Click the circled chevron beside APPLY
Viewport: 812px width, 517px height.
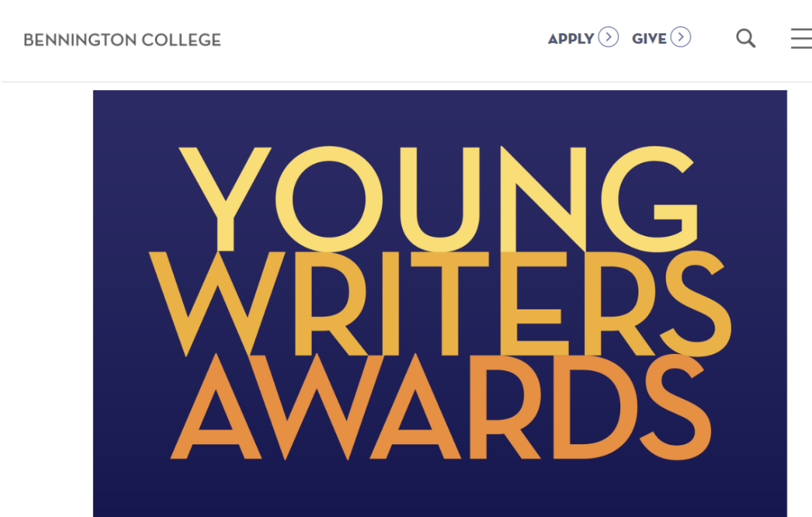[608, 38]
